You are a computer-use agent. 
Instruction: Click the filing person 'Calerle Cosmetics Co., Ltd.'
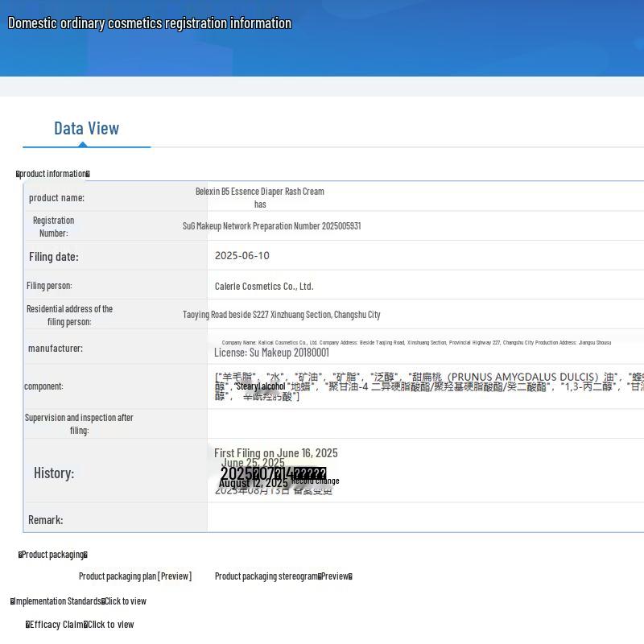pyautogui.click(x=263, y=287)
